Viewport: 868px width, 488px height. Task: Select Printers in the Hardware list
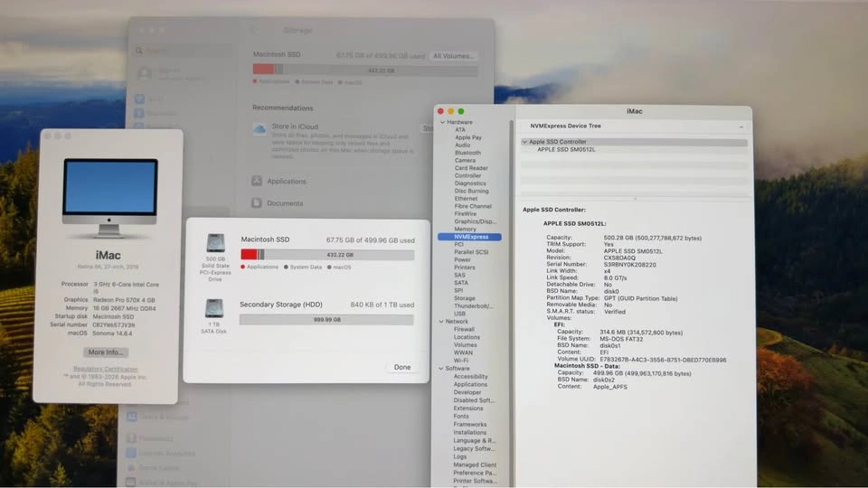pyautogui.click(x=465, y=267)
